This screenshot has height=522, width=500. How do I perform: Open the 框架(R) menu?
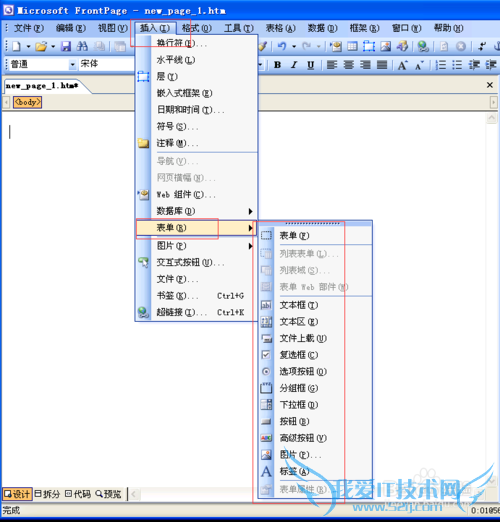364,28
